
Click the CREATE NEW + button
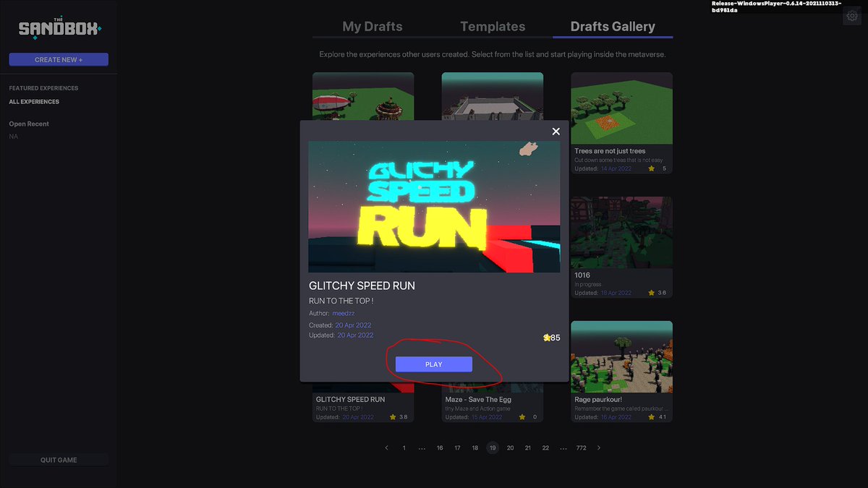(59, 60)
